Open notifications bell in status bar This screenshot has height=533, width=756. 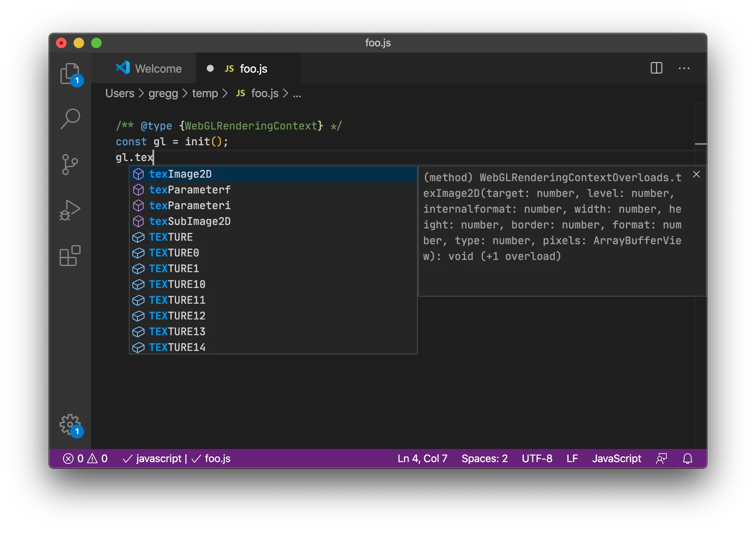(x=688, y=459)
